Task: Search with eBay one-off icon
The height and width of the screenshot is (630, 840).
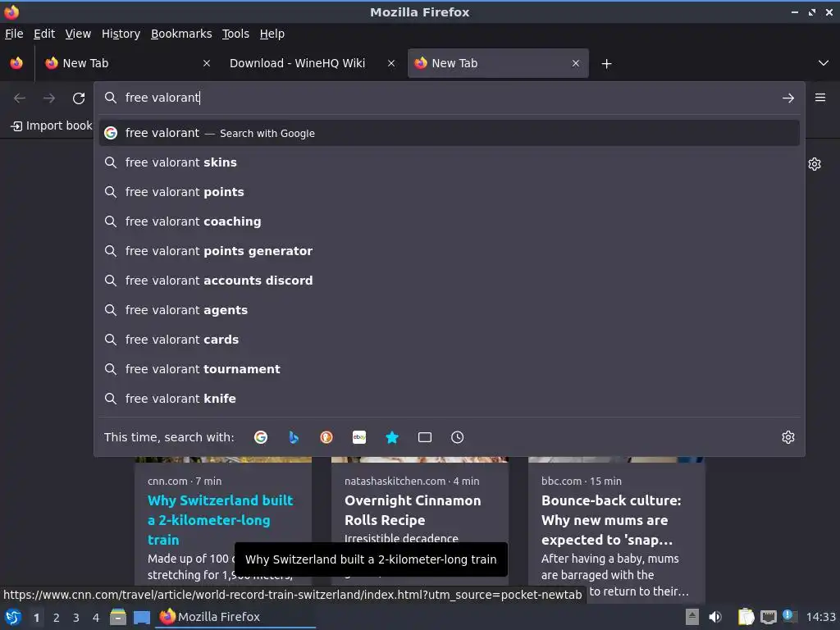Action: 359,437
